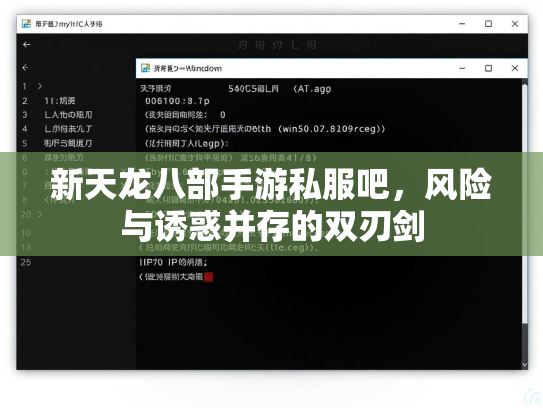The image size is (543, 408).
Task: Click the '(AT.agp' text on terminal's first line
Action: point(312,89)
